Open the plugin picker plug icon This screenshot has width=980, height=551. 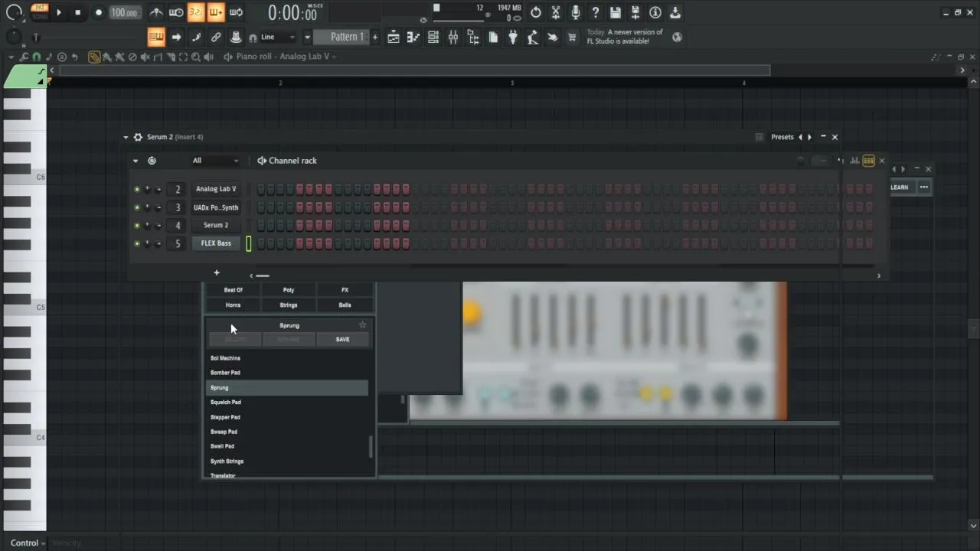512,37
